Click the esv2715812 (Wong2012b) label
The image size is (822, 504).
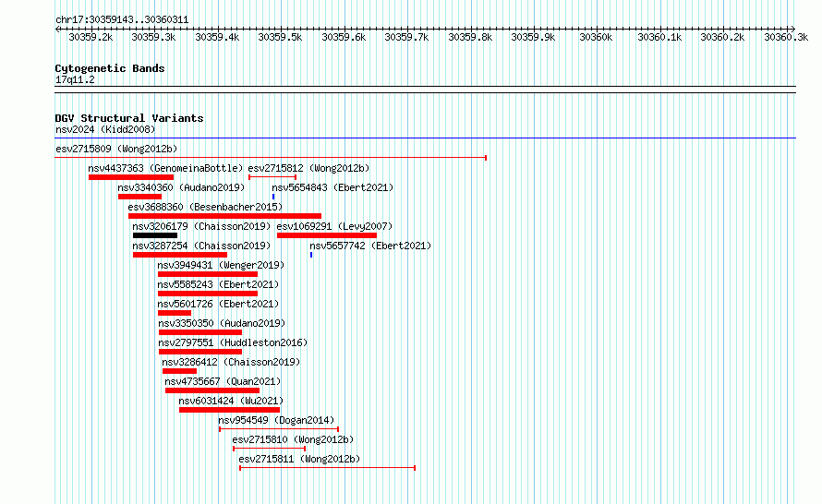(308, 168)
